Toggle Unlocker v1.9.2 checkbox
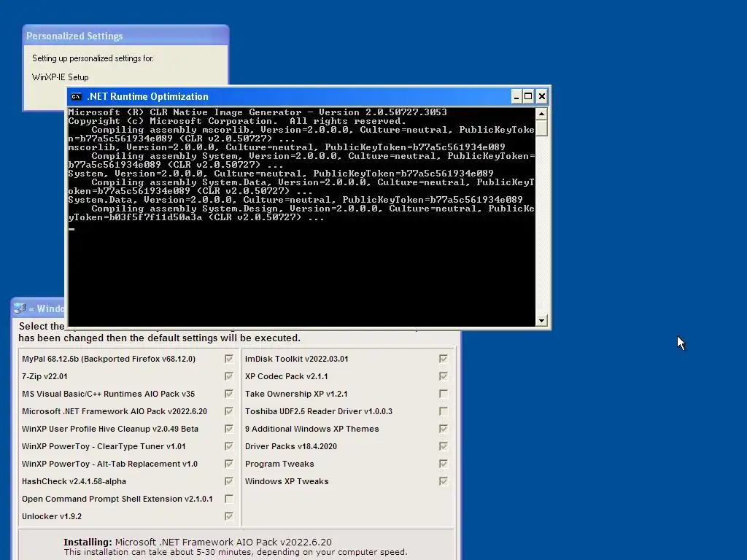Viewport: 747px width, 560px height. 229,516
